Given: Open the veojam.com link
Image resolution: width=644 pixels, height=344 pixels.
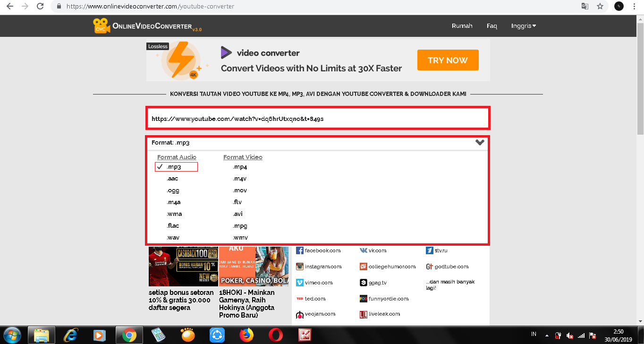Looking at the screenshot, I should [320, 314].
